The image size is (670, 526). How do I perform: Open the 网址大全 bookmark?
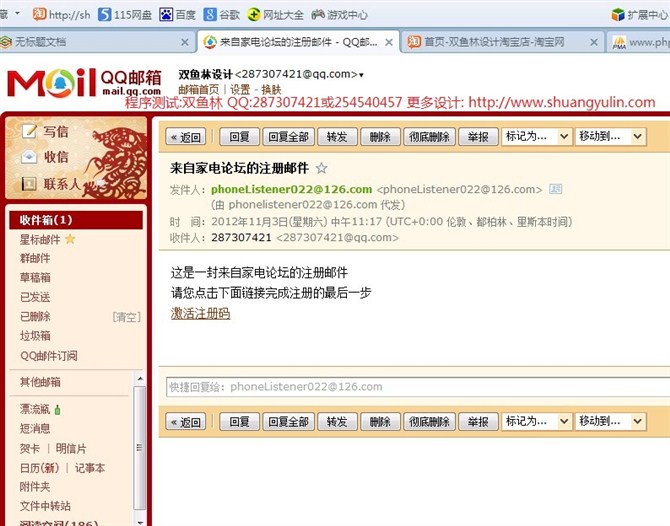tap(275, 15)
